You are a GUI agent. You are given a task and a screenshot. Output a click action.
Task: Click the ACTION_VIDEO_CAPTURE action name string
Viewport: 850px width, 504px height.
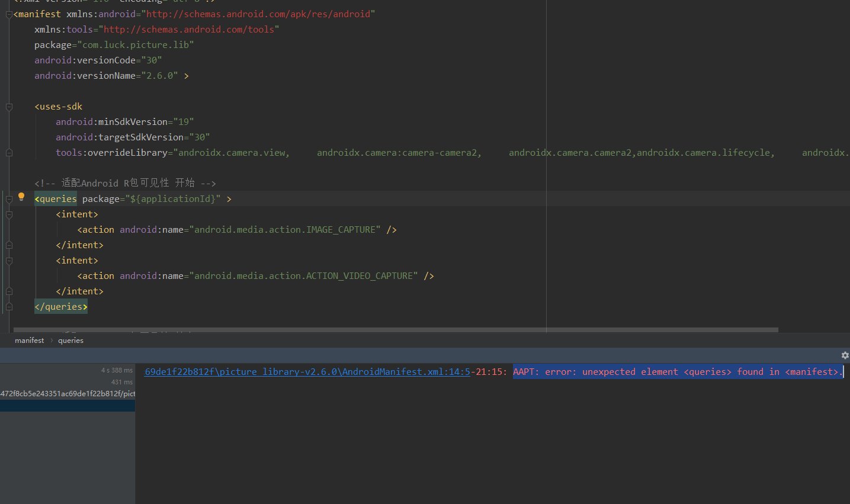pos(303,276)
